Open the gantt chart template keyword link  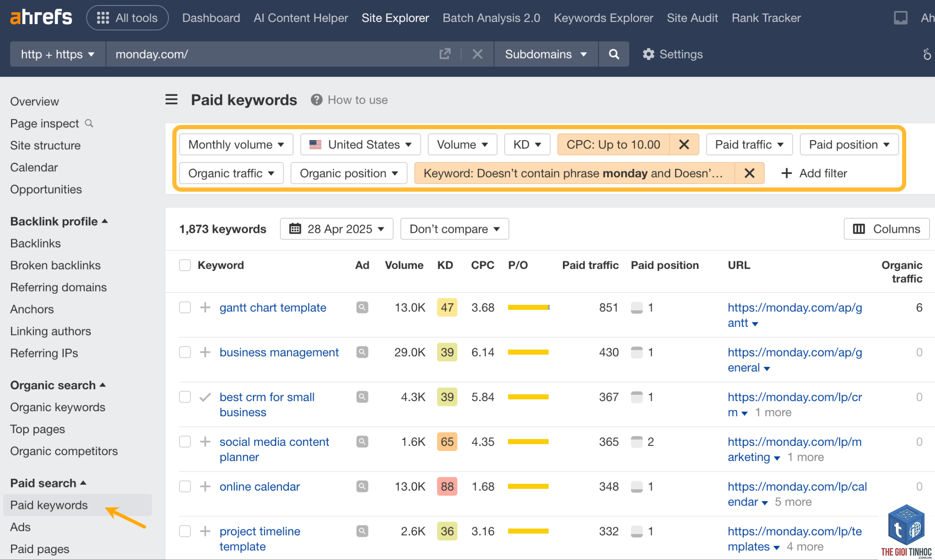pyautogui.click(x=273, y=307)
